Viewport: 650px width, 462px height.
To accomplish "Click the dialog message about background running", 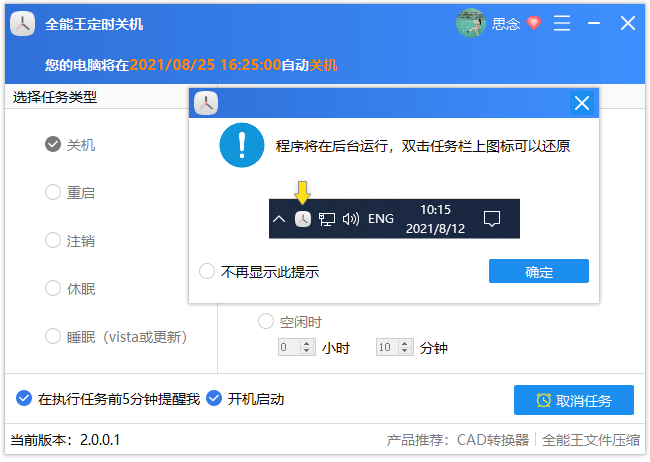I will [423, 146].
